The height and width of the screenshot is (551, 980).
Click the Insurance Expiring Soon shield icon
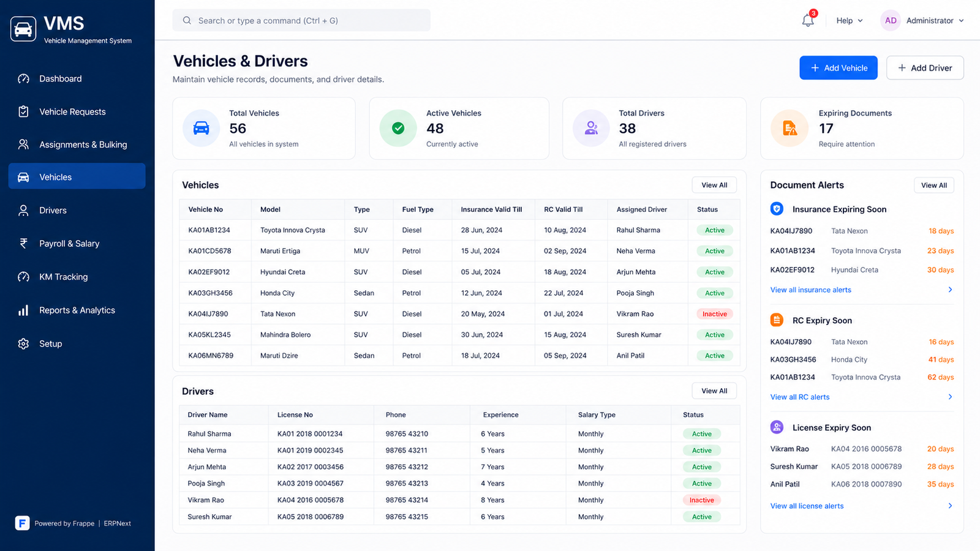point(777,209)
